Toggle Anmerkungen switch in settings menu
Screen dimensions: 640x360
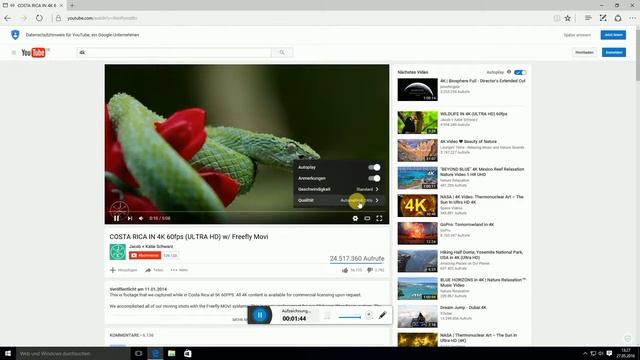[x=374, y=178]
